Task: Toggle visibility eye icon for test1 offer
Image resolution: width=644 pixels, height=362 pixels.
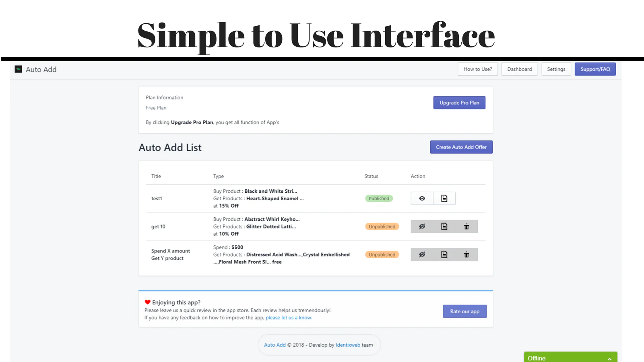Action: (422, 198)
